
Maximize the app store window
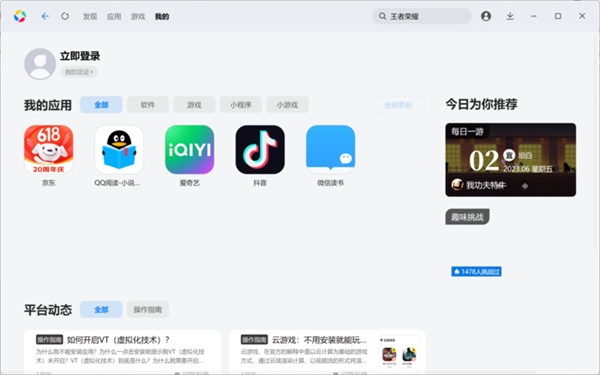(558, 16)
